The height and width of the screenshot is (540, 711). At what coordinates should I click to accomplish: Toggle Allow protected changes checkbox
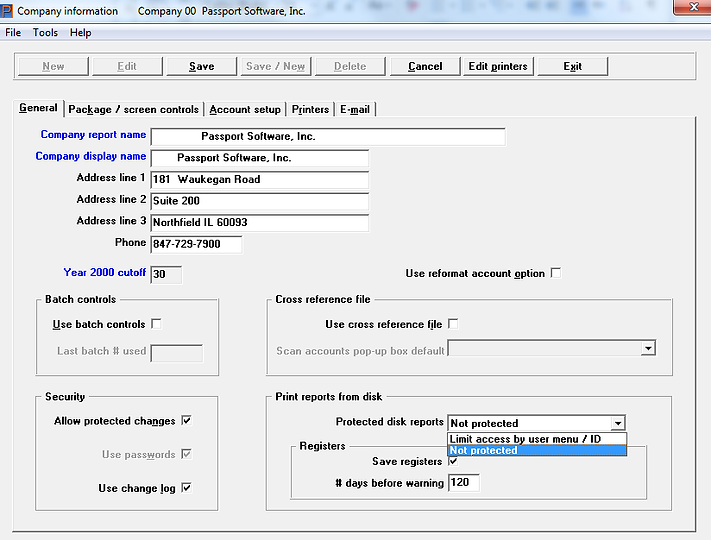186,420
